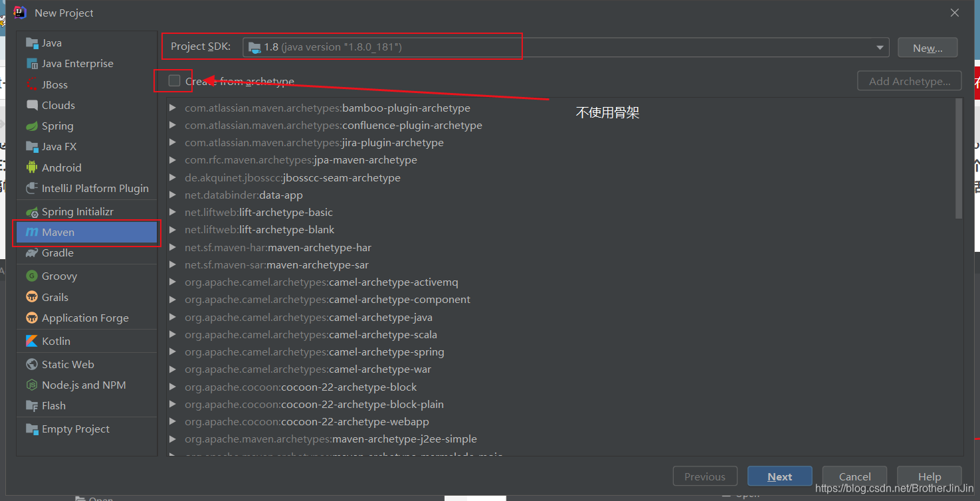Click the archetype list vertical scrollbar
980x501 pixels.
959,159
